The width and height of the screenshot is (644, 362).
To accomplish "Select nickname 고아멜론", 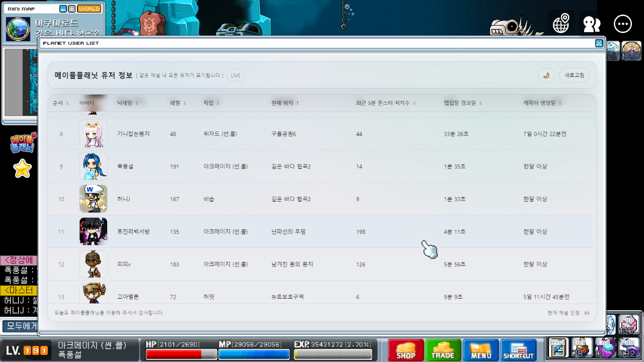I will (128, 297).
